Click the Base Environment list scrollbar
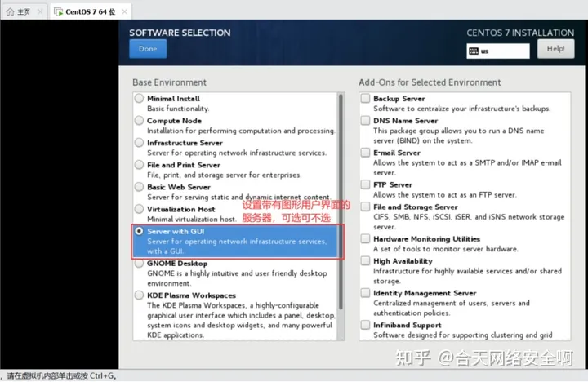Viewport: 588px width, 382px height. 341,202
